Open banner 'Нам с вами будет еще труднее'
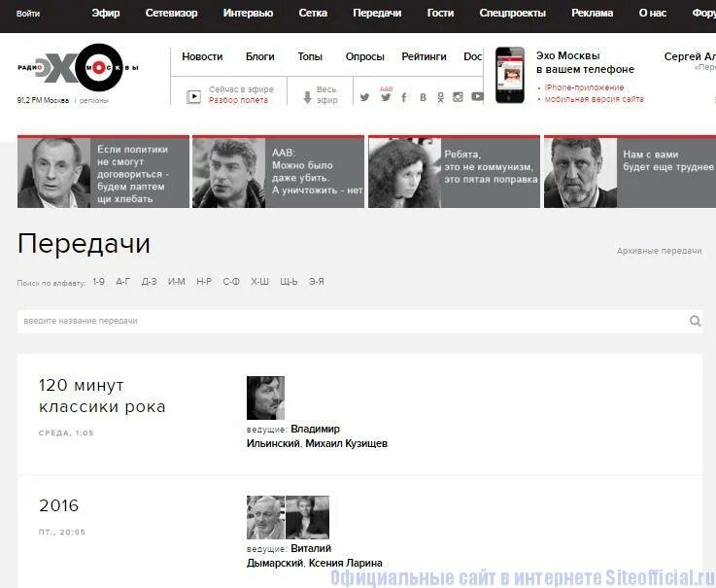The height and width of the screenshot is (588, 716). 630,172
